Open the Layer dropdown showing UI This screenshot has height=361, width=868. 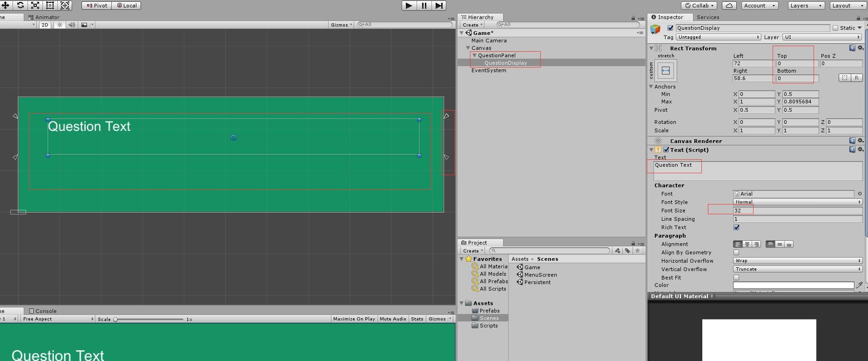822,37
